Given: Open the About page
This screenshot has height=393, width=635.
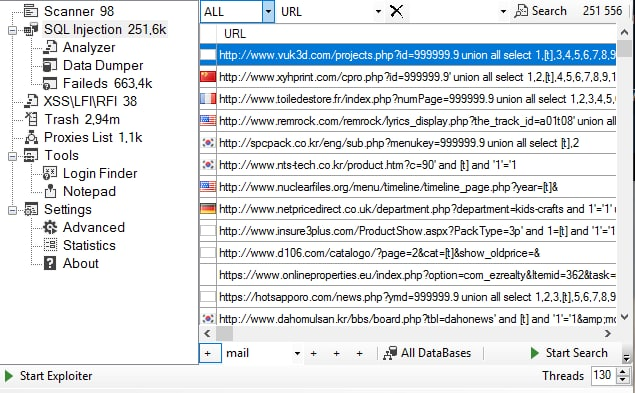Looking at the screenshot, I should [x=81, y=263].
